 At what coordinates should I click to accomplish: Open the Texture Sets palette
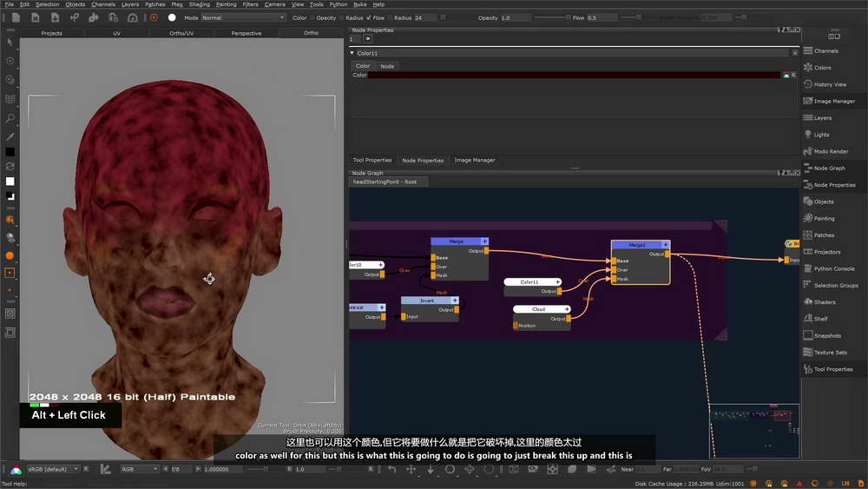831,353
